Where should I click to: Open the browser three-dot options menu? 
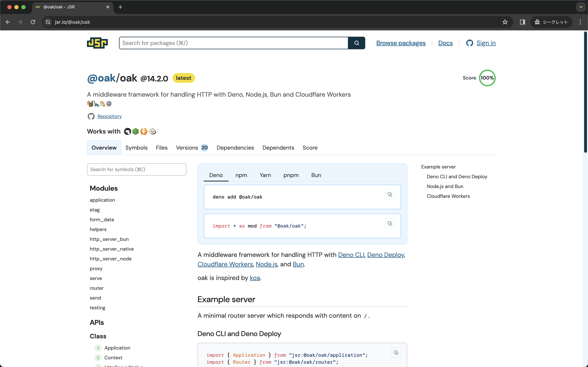pyautogui.click(x=580, y=22)
